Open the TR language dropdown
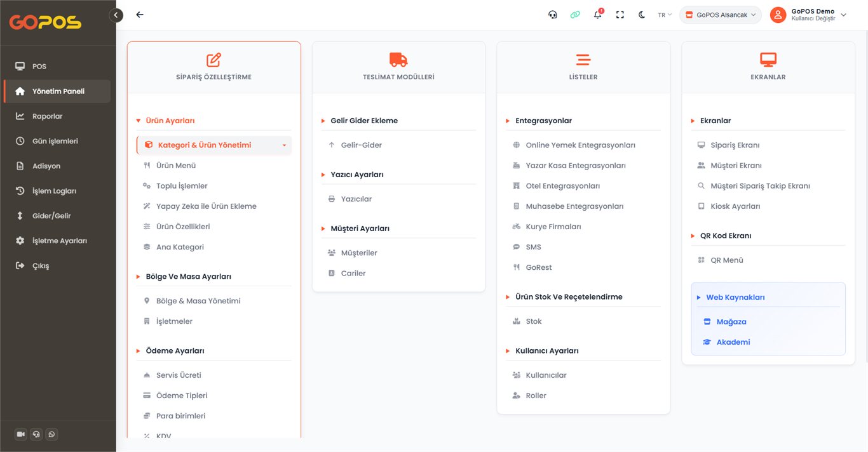This screenshot has width=868, height=452. (x=665, y=15)
